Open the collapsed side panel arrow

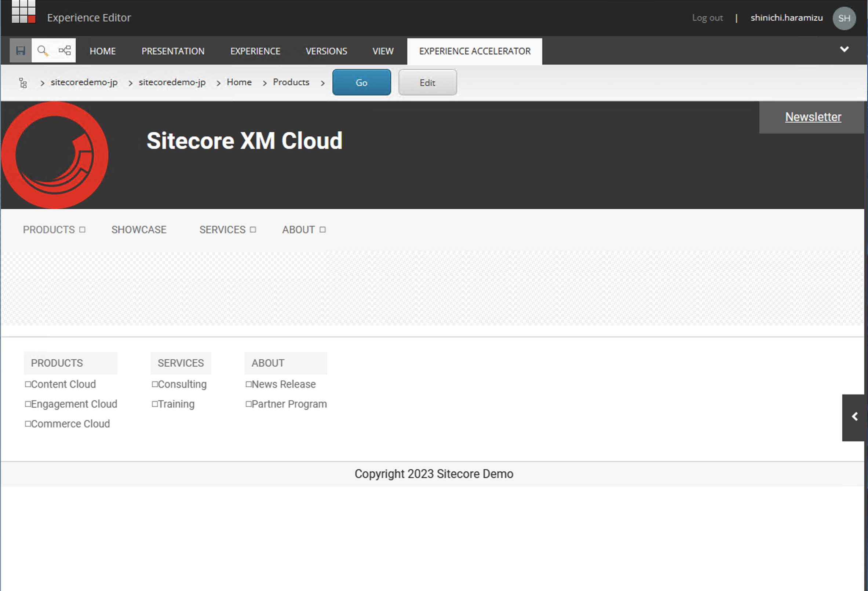coord(854,417)
